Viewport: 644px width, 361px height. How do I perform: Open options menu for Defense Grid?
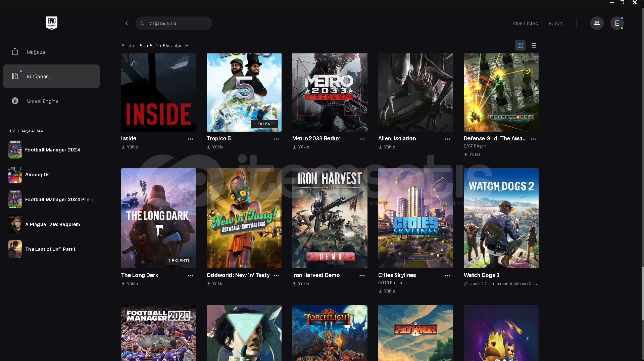[x=533, y=139]
